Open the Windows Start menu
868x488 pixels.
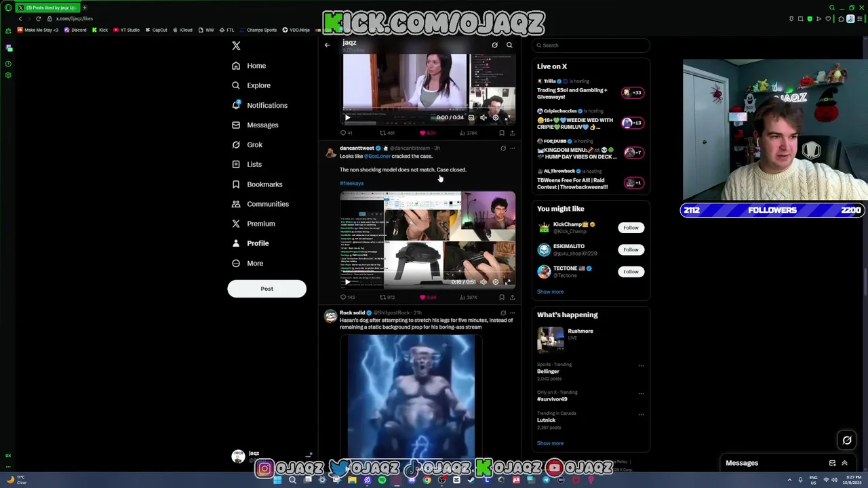click(x=277, y=480)
